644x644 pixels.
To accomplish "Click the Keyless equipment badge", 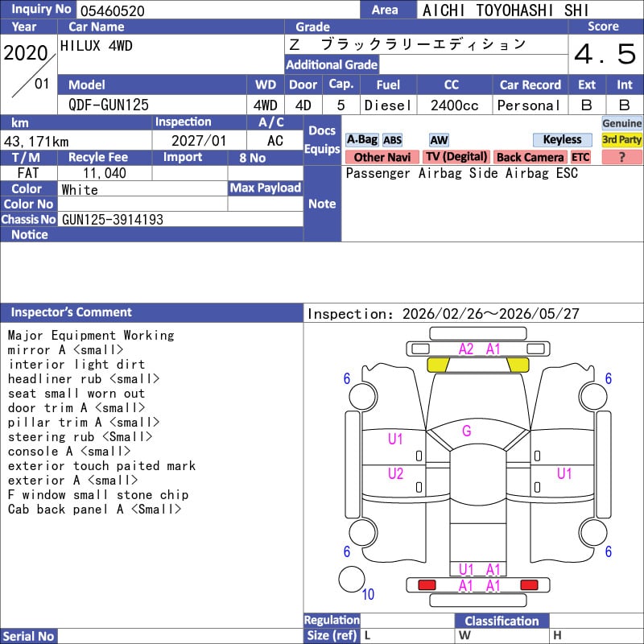I will click(562, 140).
